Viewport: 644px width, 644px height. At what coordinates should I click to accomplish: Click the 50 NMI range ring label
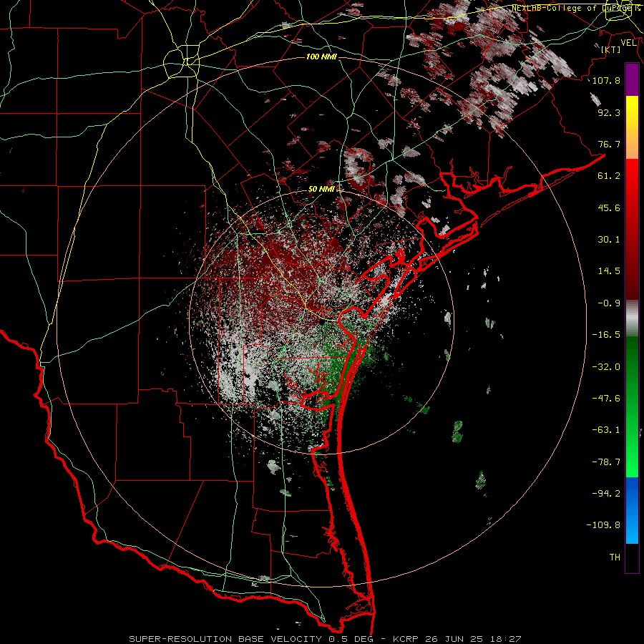click(x=321, y=189)
